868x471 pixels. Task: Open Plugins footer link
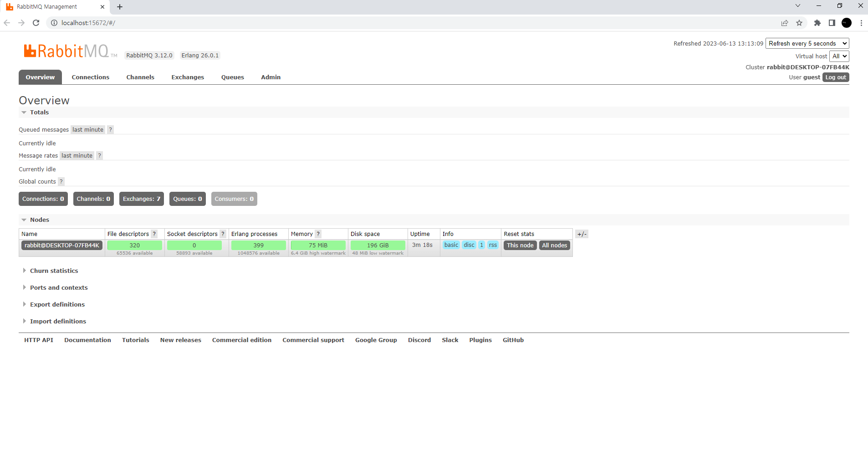point(480,340)
